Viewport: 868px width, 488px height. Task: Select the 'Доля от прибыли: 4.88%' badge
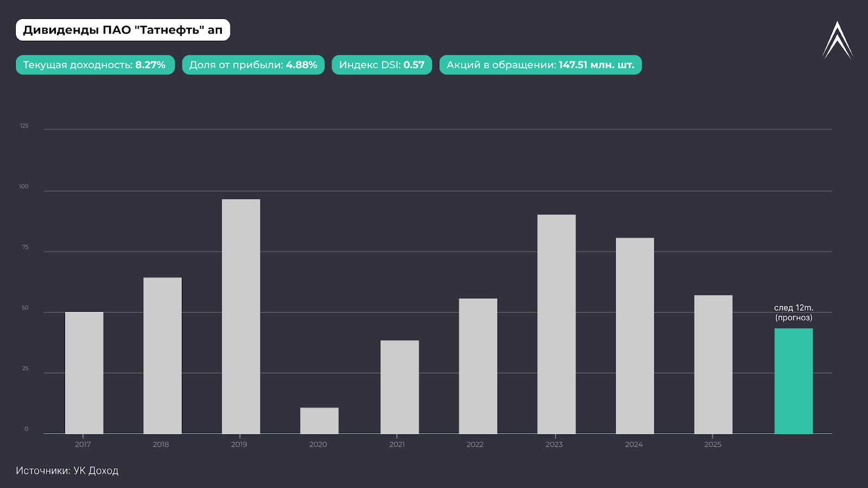click(x=253, y=65)
